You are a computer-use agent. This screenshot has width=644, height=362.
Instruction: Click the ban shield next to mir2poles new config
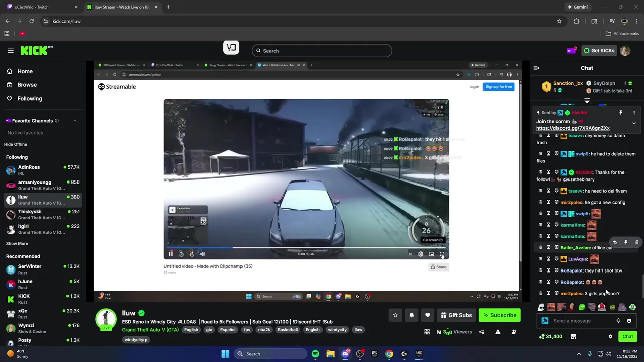(557, 202)
